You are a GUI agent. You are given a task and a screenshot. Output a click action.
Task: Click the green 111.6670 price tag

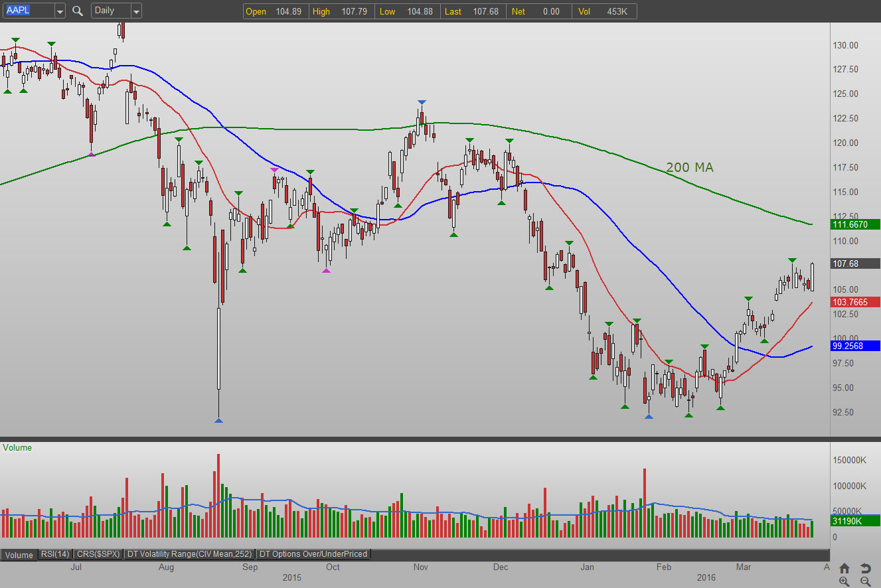tap(855, 225)
